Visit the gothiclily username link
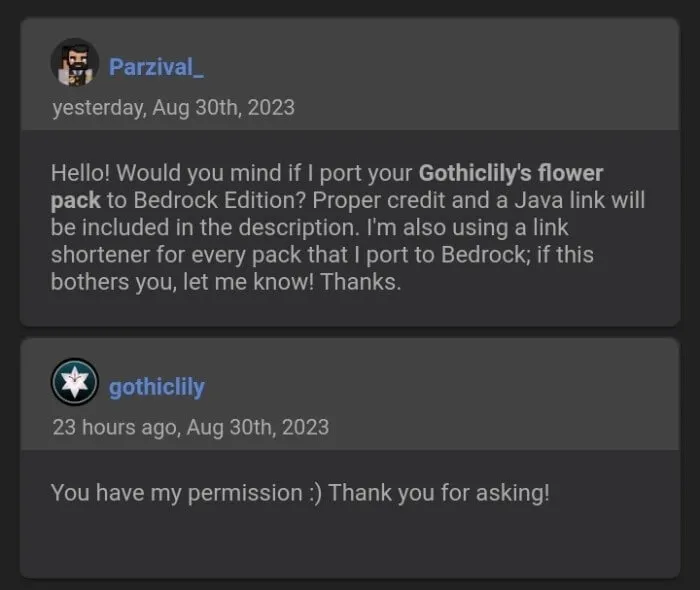This screenshot has width=700, height=590. pyautogui.click(x=157, y=387)
